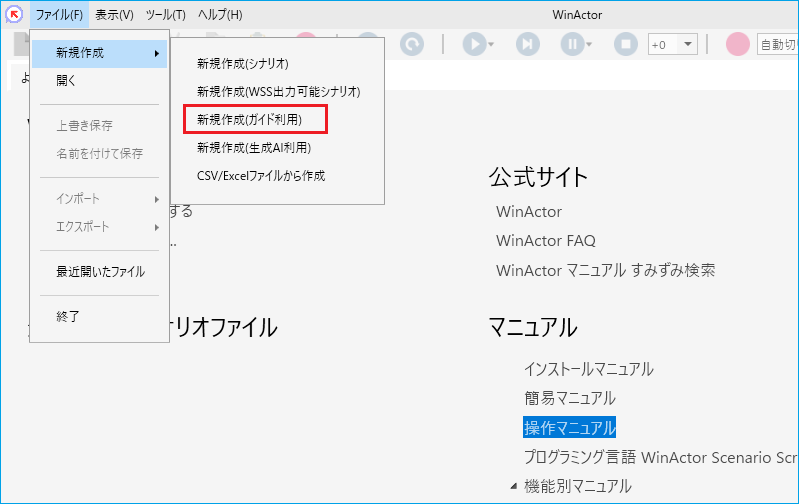
Task: Open the ツール(T) menu
Action: pos(166,15)
